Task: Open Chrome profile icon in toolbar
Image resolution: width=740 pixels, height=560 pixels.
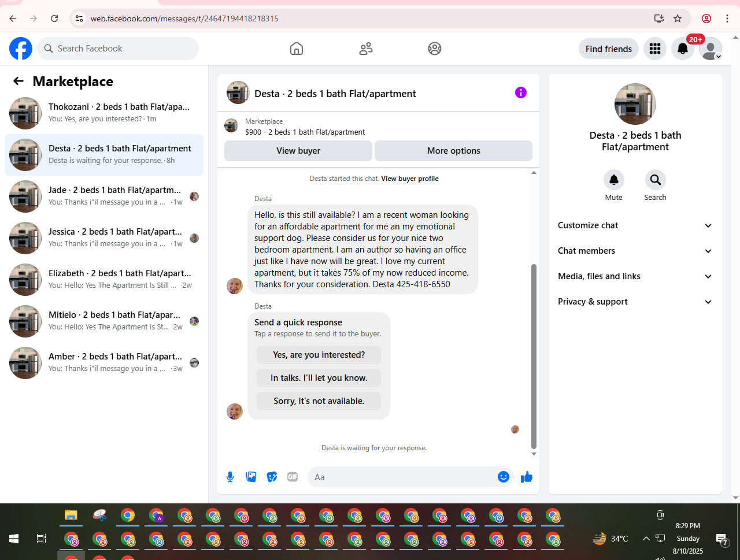Action: coord(706,18)
